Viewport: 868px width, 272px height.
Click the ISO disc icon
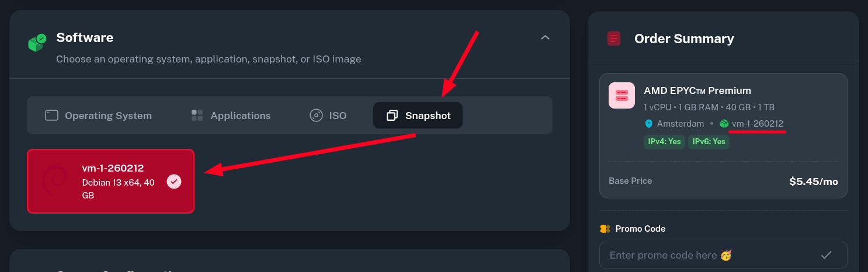point(316,115)
